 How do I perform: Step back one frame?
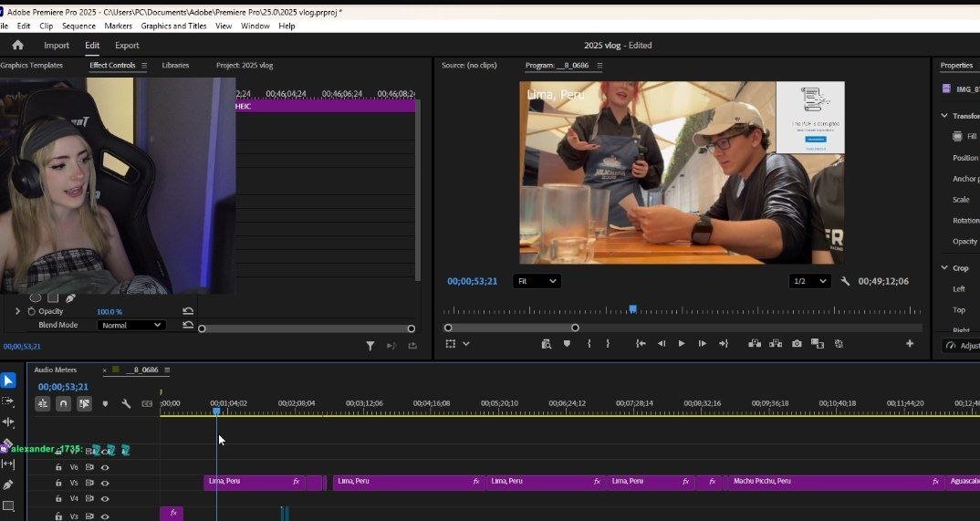(x=662, y=344)
